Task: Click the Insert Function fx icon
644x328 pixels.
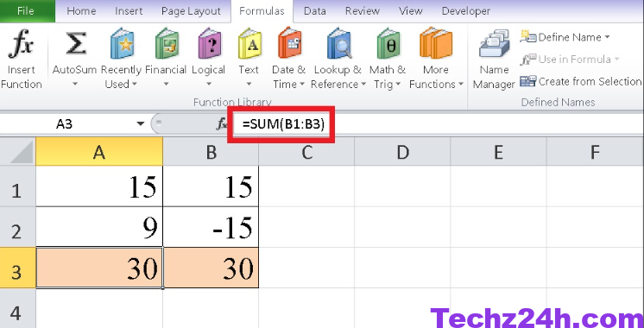Action: (x=21, y=44)
